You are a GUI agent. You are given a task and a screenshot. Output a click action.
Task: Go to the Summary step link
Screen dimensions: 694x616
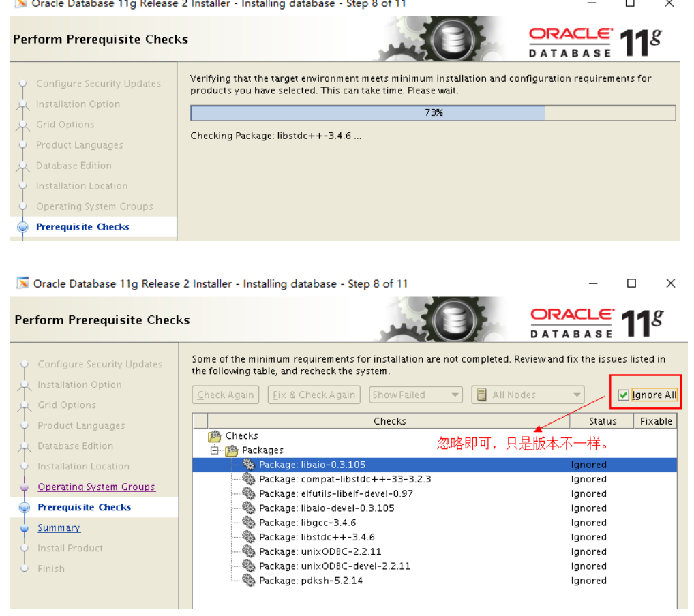click(x=59, y=527)
